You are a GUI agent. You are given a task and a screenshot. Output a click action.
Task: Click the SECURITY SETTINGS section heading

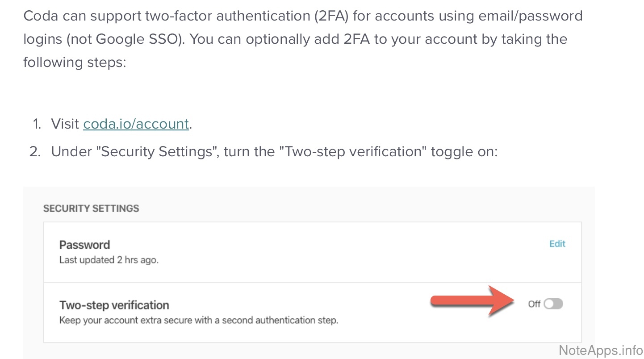click(91, 209)
